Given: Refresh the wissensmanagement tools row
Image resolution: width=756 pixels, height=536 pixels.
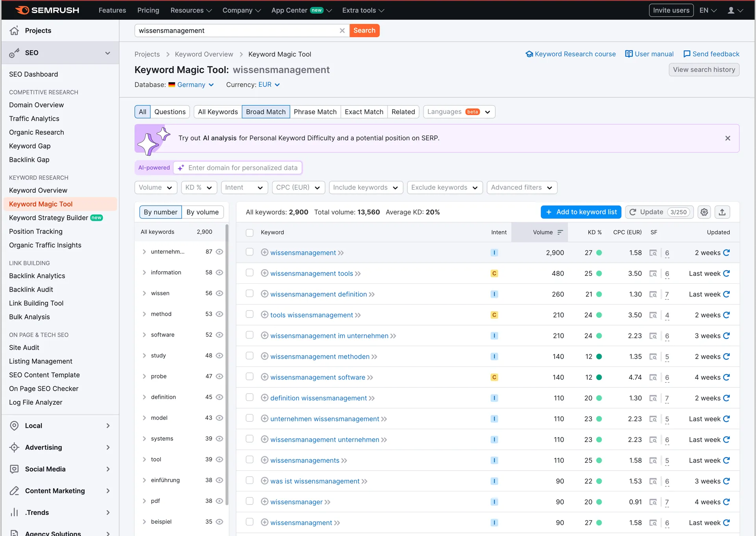Looking at the screenshot, I should click(726, 274).
